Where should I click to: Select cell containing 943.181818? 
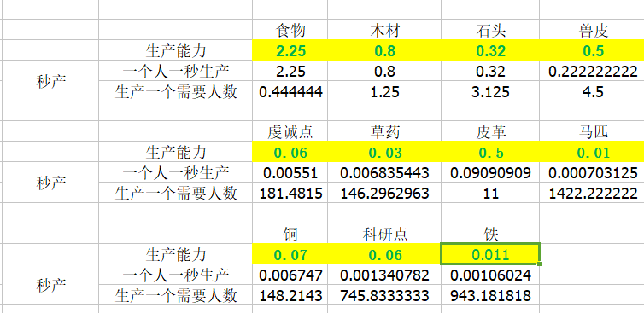click(490, 295)
